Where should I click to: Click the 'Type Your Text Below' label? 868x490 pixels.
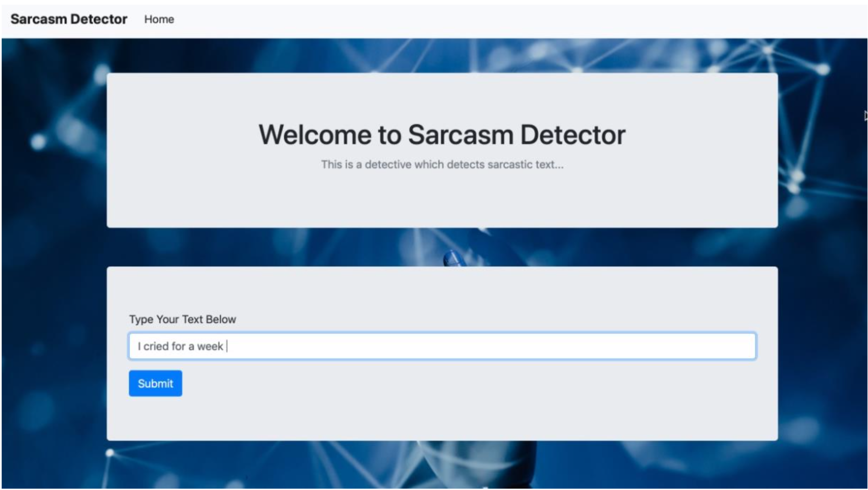[183, 319]
